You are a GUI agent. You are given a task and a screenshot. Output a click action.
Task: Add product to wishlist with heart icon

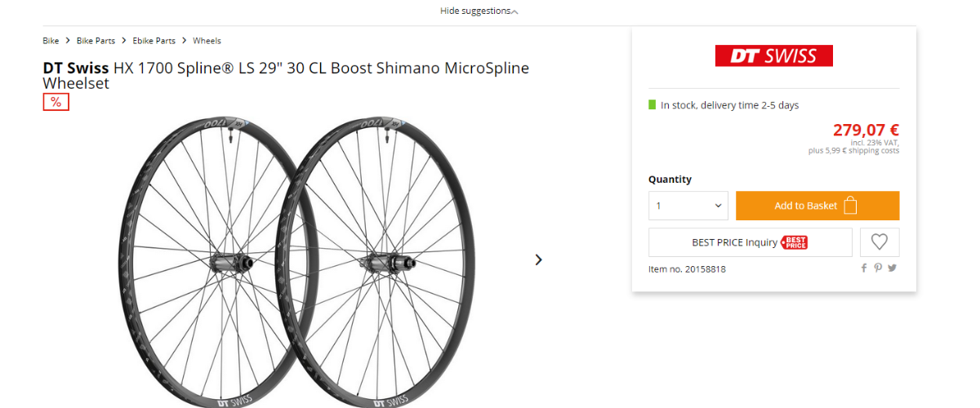click(879, 242)
